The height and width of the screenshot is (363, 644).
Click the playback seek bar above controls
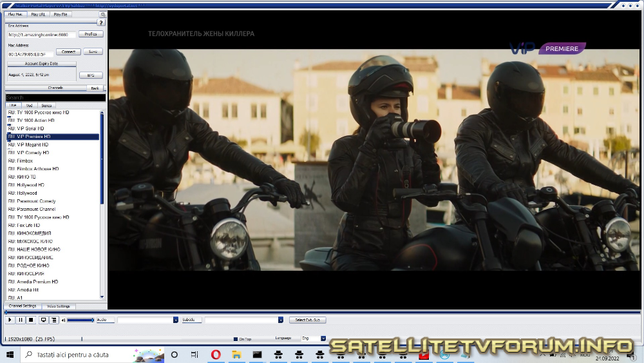pos(323,313)
